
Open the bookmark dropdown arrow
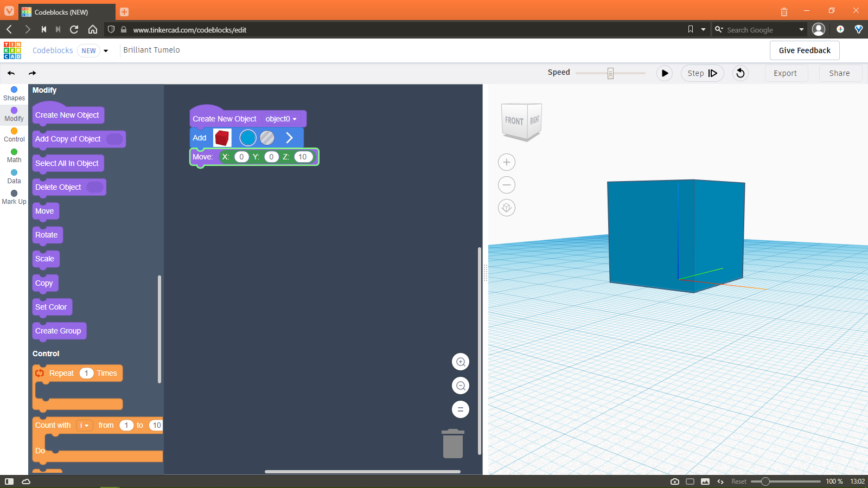pos(703,29)
